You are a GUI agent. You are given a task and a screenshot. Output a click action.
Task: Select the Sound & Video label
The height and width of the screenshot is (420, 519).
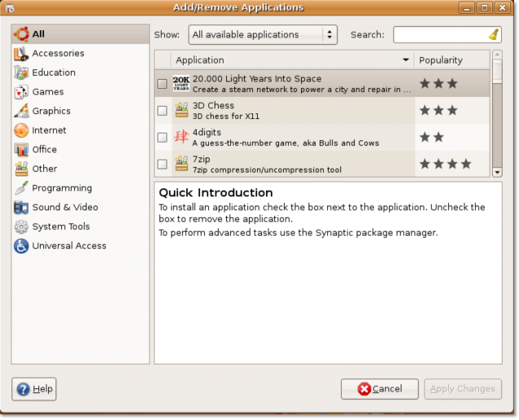click(x=65, y=207)
